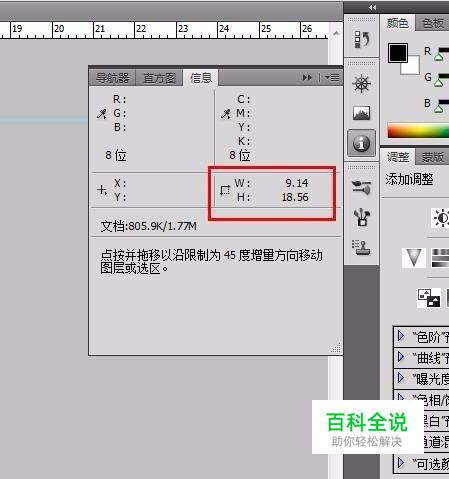Open the Info panel flyout menu
Viewport: 449px width, 479px height.
pos(332,78)
